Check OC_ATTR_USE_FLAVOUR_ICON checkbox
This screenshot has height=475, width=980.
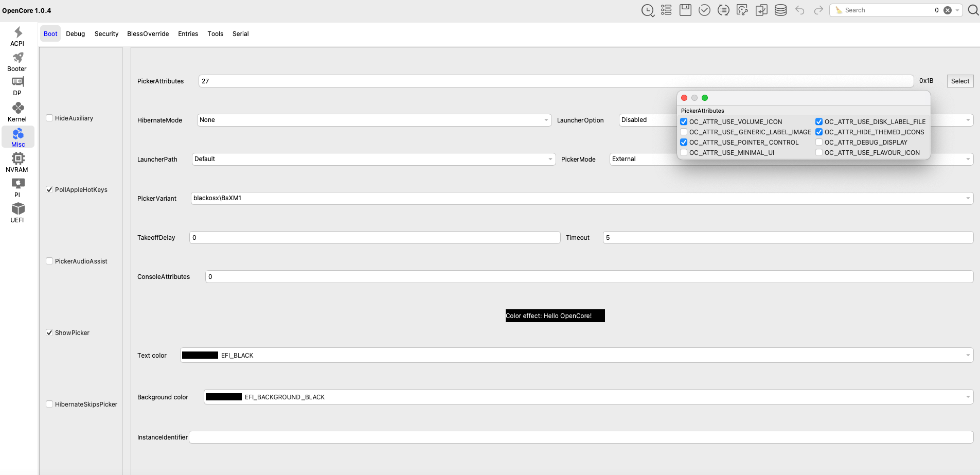[819, 152]
